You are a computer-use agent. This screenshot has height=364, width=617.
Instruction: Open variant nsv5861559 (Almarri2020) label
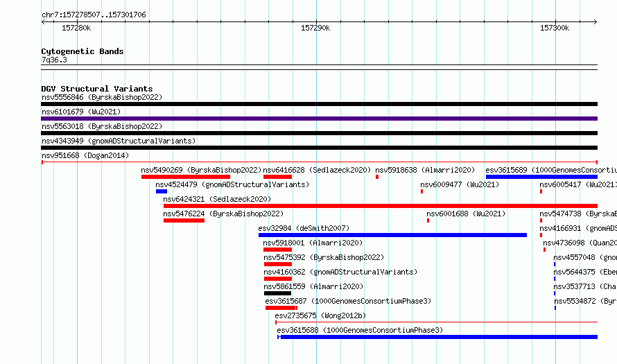click(313, 286)
